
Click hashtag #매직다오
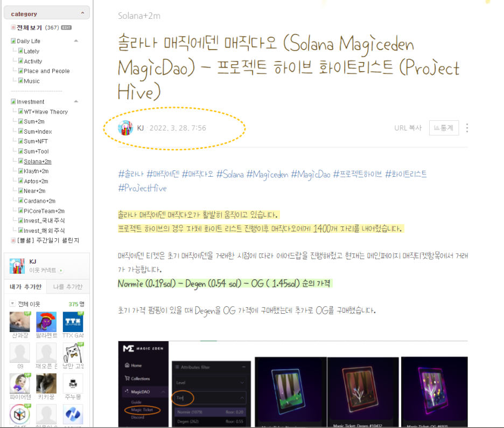198,175
